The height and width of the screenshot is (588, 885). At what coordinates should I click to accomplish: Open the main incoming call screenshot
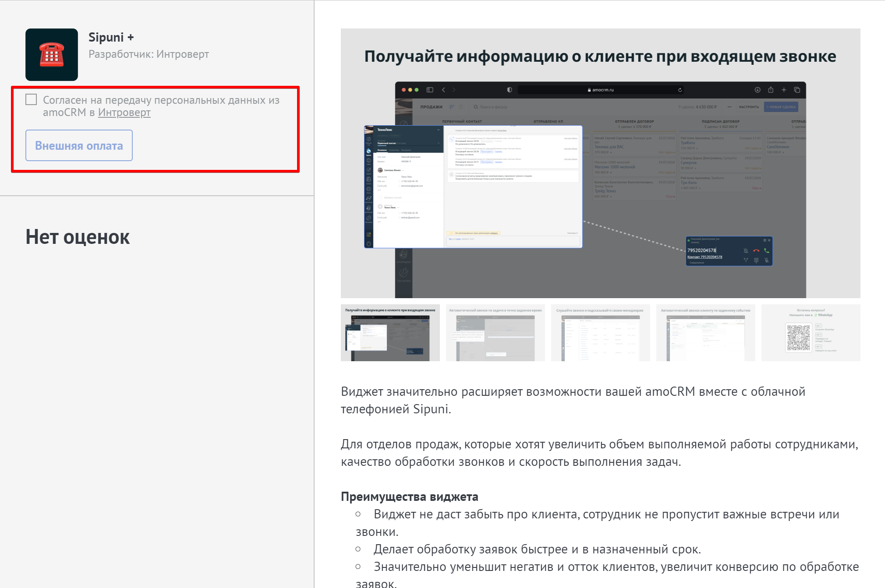[600, 163]
